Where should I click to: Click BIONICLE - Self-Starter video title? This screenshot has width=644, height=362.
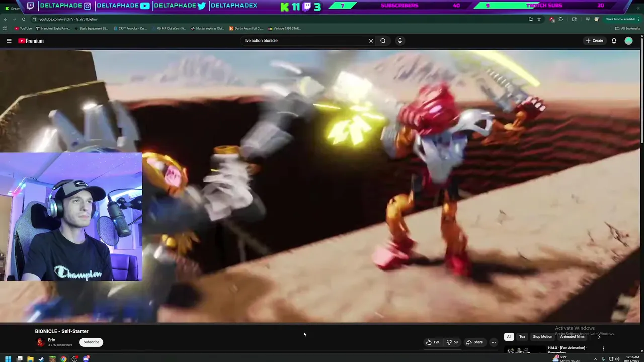[x=61, y=331]
